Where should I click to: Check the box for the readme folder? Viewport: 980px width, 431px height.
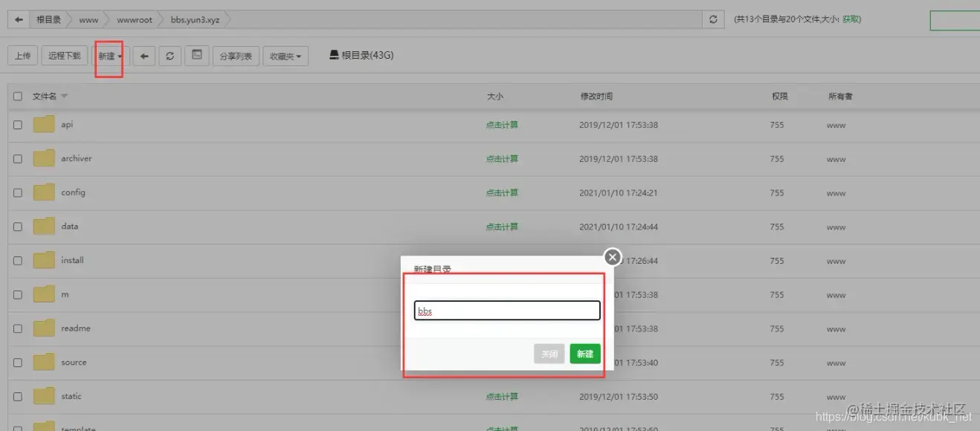18,328
